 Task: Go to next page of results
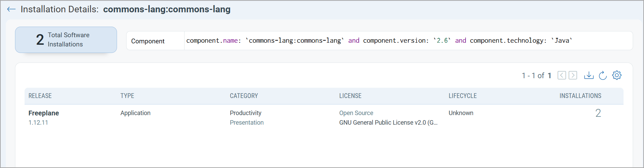pos(573,75)
